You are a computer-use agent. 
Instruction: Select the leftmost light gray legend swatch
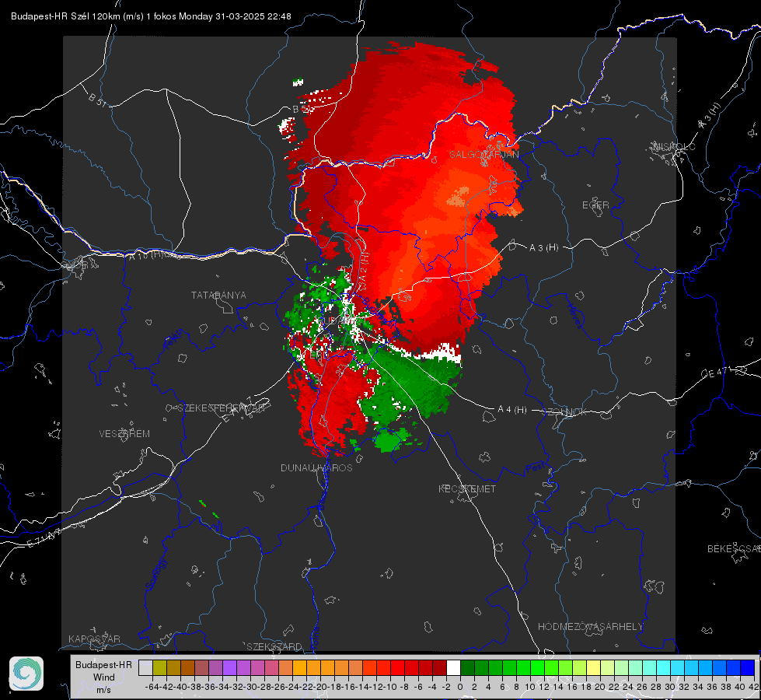[145, 667]
